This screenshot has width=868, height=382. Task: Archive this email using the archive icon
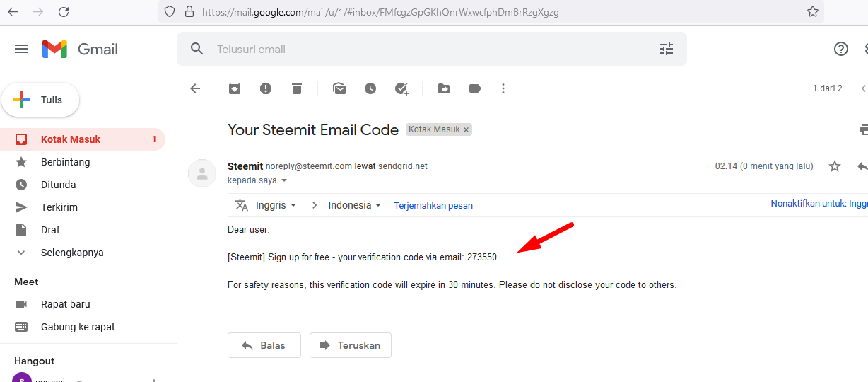pos(235,88)
